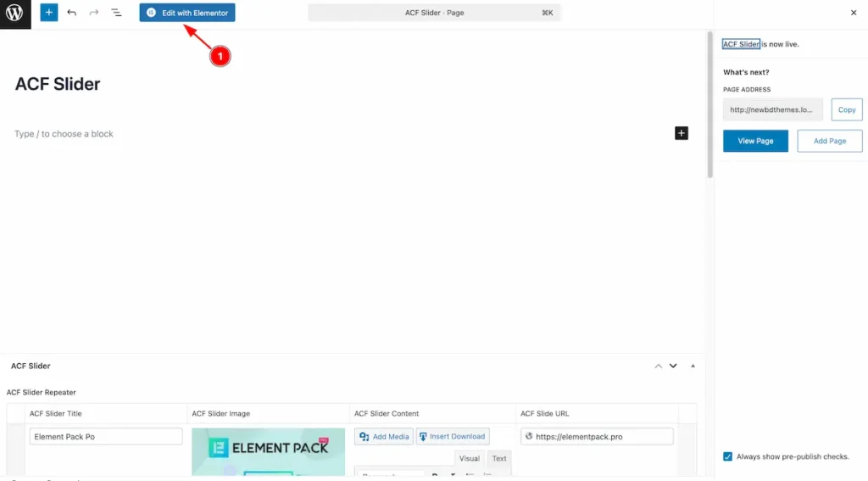Close the publish panel with X
Viewport: 868px width, 481px height.
(x=853, y=13)
